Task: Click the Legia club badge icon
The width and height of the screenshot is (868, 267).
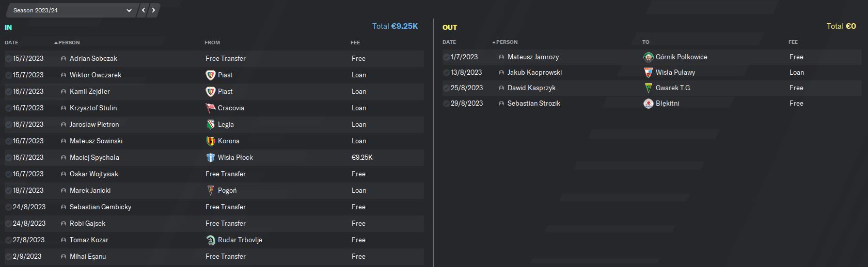Action: (x=210, y=124)
